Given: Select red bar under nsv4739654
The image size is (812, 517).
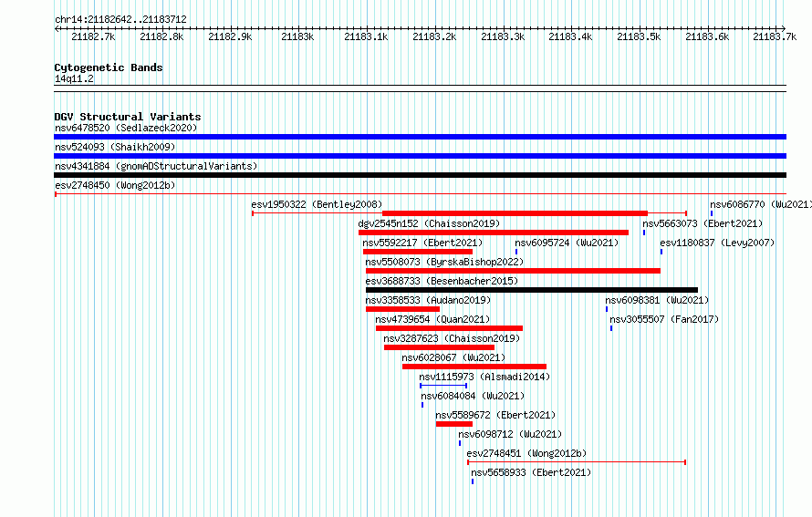Looking at the screenshot, I should tap(450, 328).
